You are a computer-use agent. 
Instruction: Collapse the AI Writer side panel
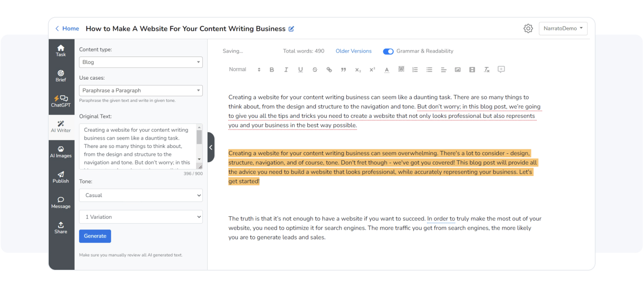[x=211, y=147]
